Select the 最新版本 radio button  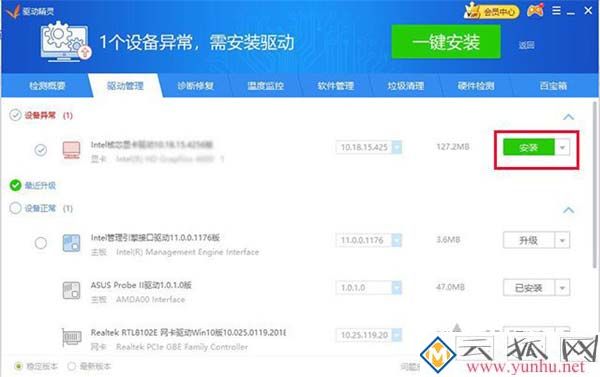(x=71, y=366)
